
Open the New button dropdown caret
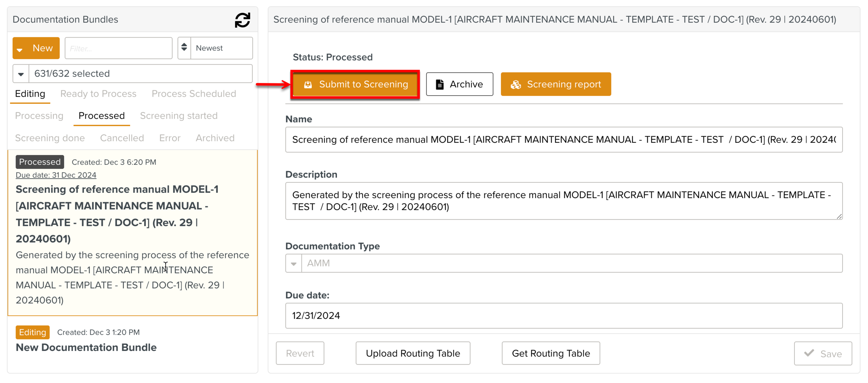(x=20, y=49)
